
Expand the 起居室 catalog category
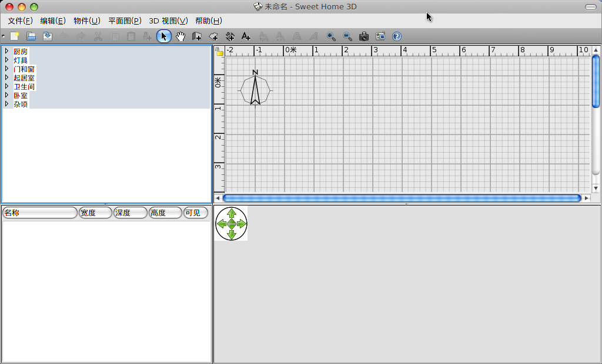click(x=6, y=77)
